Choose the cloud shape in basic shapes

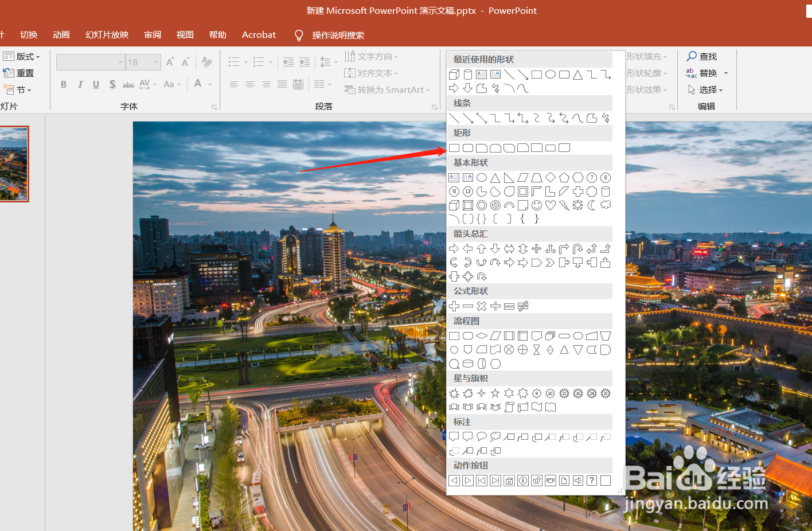pos(606,205)
